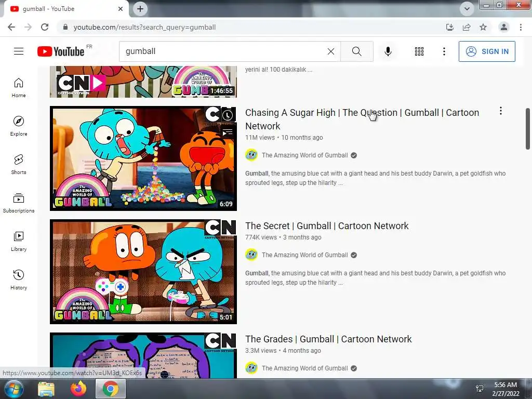Click the SIGN IN button
The image size is (532, 399).
pyautogui.click(x=487, y=51)
